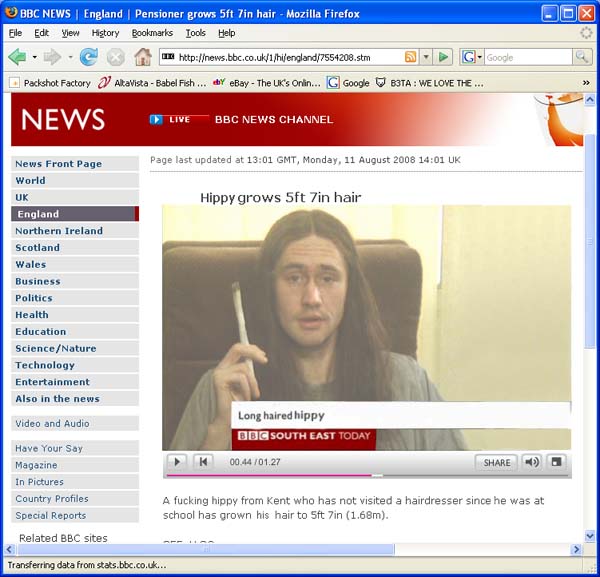Open the Scotland section link
Image resolution: width=600 pixels, height=577 pixels.
(x=75, y=248)
